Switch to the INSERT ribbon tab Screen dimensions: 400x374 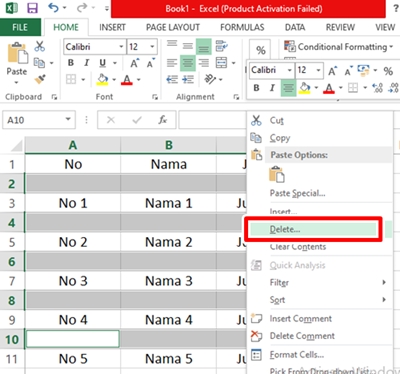pos(112,27)
